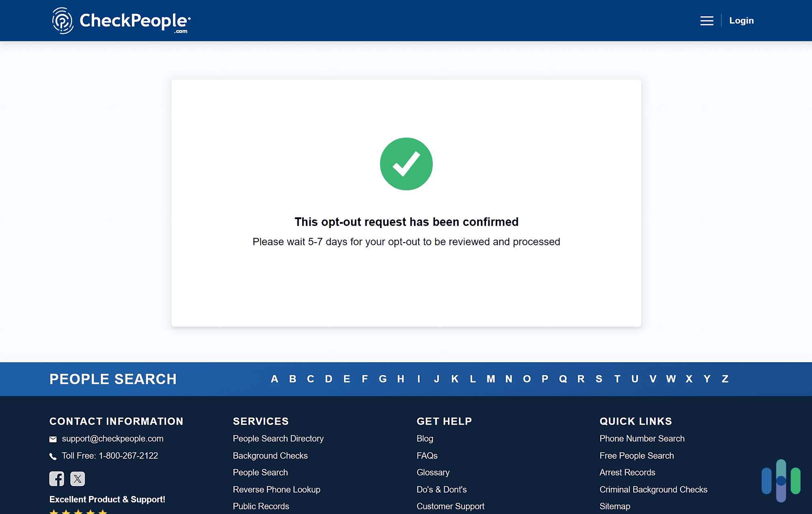Open the Background Checks service link
Image resolution: width=812 pixels, height=514 pixels.
[x=270, y=456]
